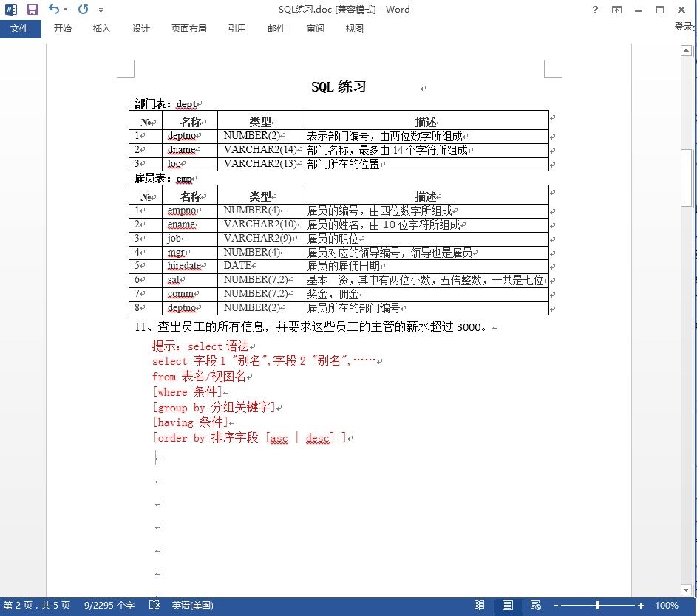Viewport: 697px width, 616px height.
Task: Open Word Help question mark icon
Action: [x=595, y=10]
